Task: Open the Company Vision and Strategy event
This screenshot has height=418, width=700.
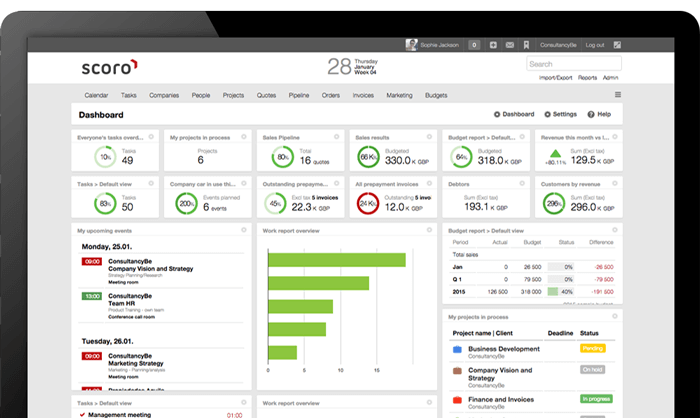Action: 150,269
